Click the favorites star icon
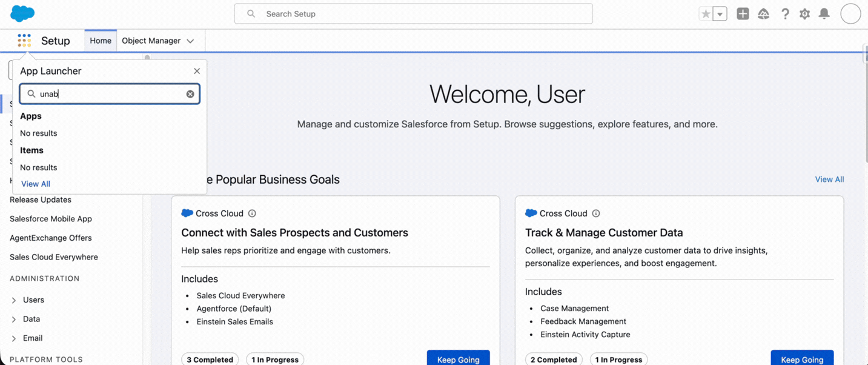868x365 pixels. coord(706,14)
